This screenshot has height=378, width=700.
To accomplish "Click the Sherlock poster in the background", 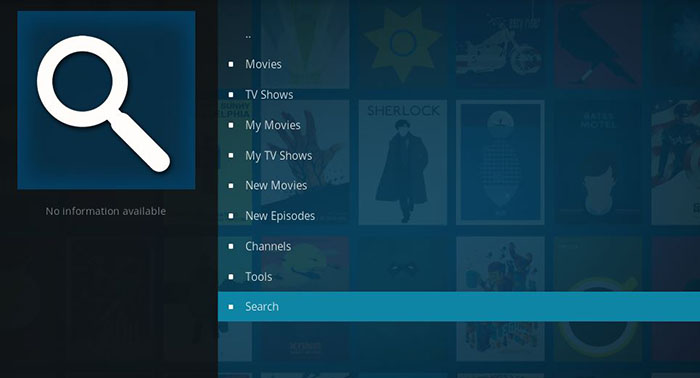I will coord(403,162).
